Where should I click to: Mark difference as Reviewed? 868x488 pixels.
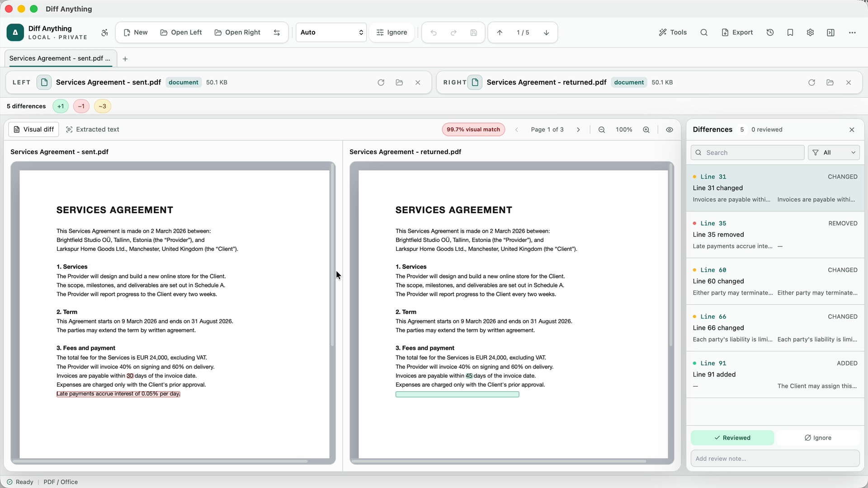point(732,438)
